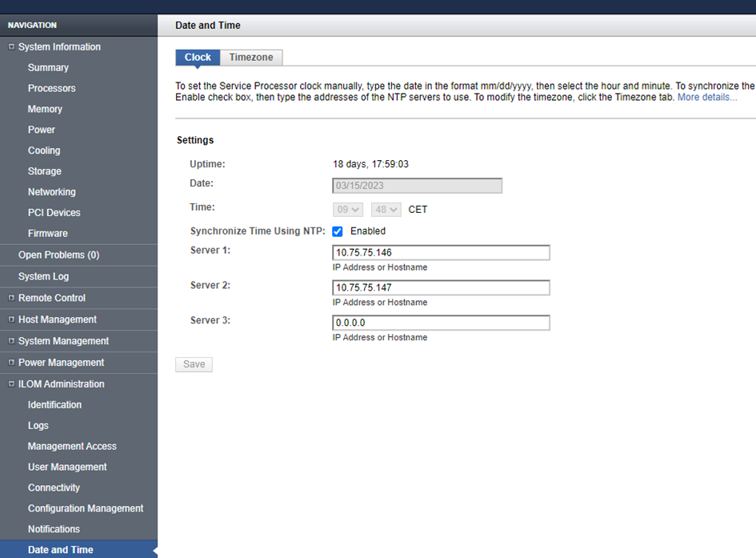The image size is (756, 558).
Task: Expand the Remote Control section
Action: 11,298
